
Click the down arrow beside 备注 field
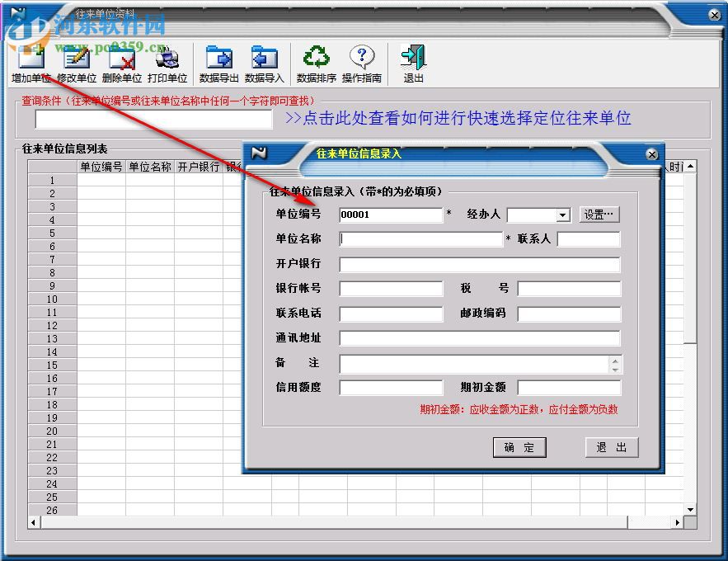tap(615, 369)
